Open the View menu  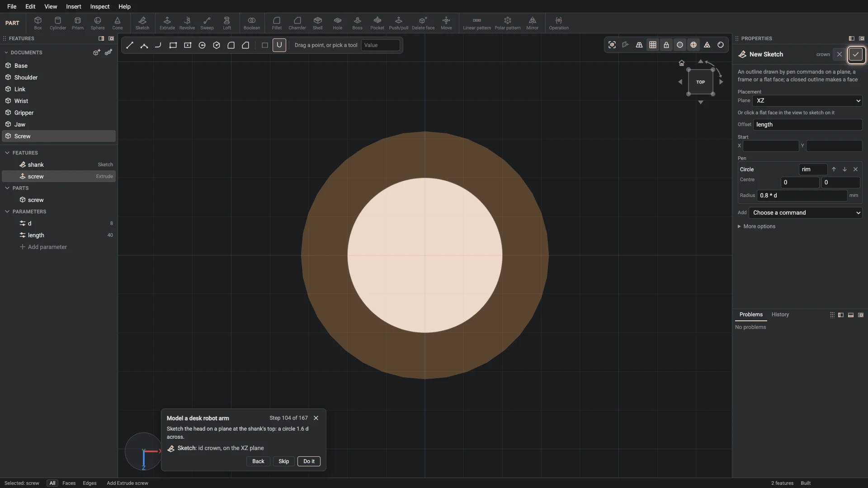(x=51, y=6)
